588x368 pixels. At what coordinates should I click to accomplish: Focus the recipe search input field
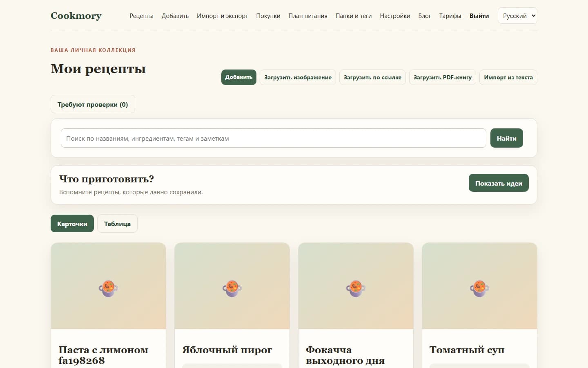273,138
